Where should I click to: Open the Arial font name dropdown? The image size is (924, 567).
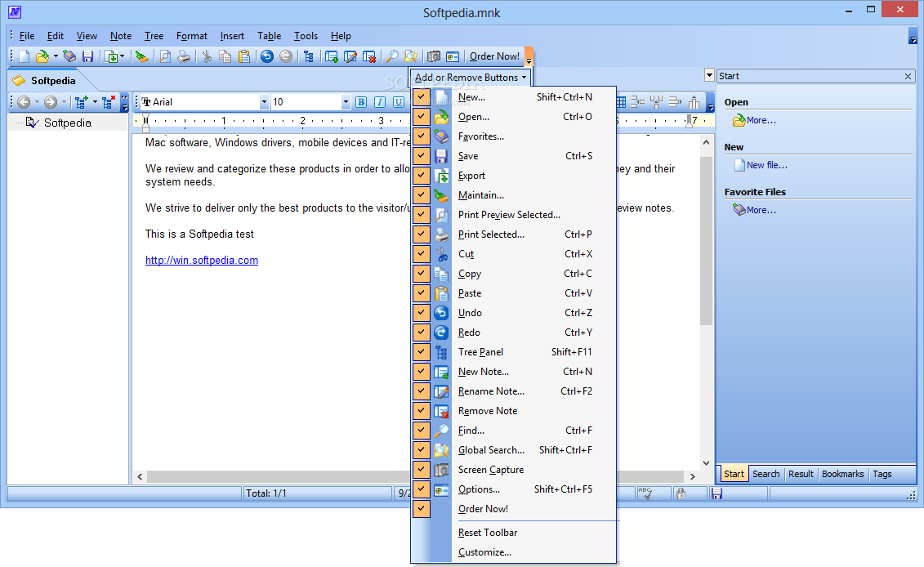(264, 102)
